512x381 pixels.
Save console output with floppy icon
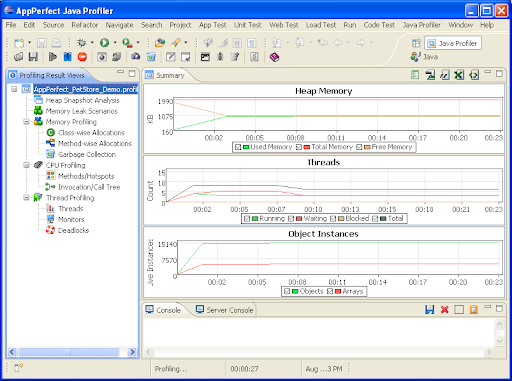[430, 310]
